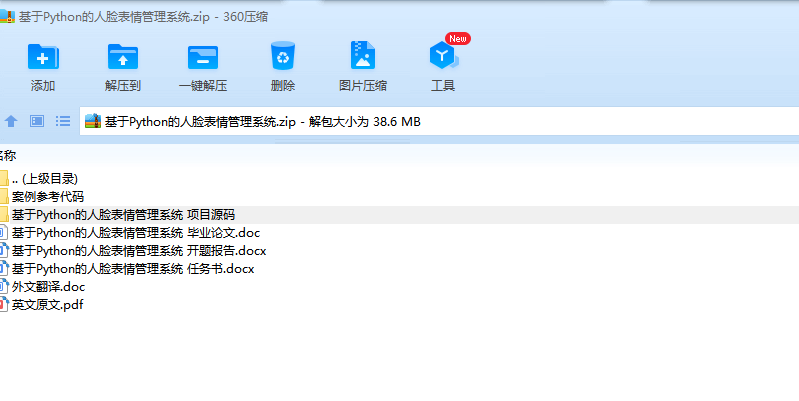Click the 删除 (delete) recycle bin icon

tap(283, 56)
